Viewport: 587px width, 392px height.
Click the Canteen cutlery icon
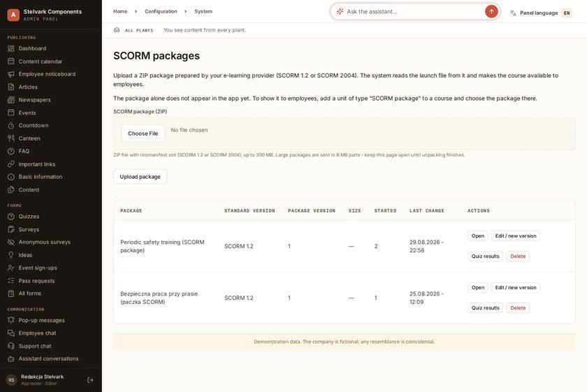pyautogui.click(x=11, y=138)
